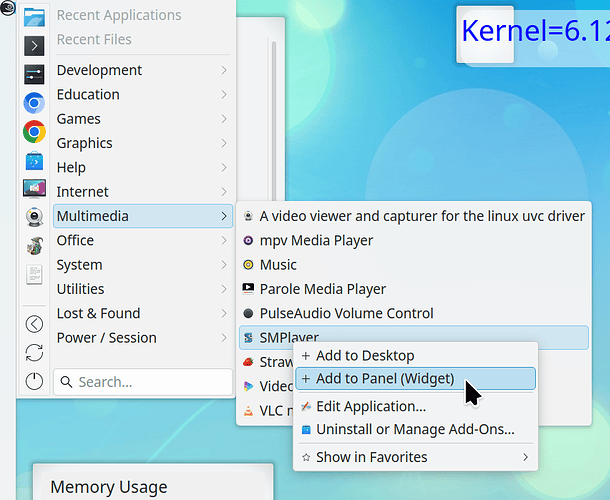Viewport: 610px width, 500px height.
Task: Open the Discover software store icon
Action: click(x=34, y=161)
